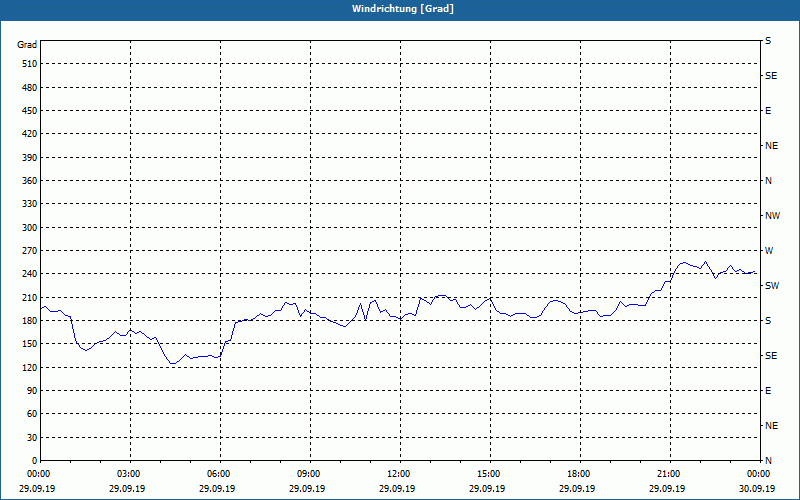Click the 00:00 time label above 30.09.19
This screenshot has width=800, height=500.
[x=760, y=474]
